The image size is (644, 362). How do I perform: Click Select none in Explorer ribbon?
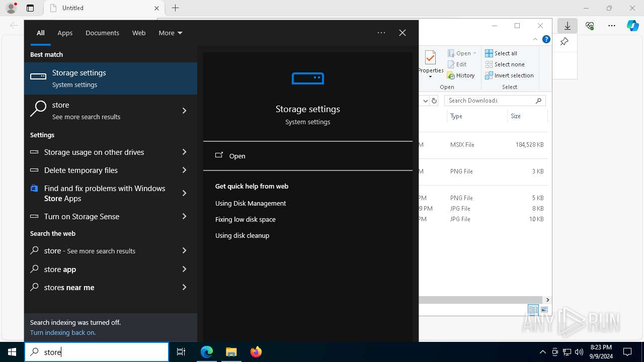505,64
